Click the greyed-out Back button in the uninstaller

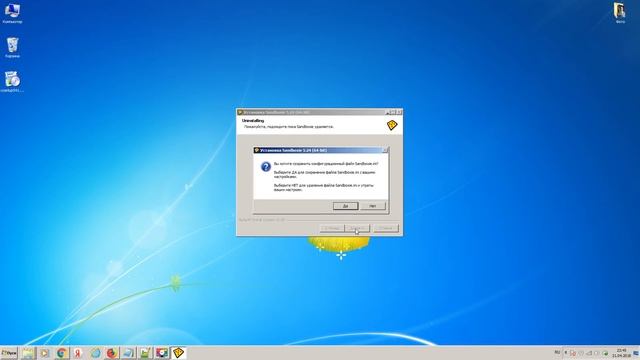(332, 228)
